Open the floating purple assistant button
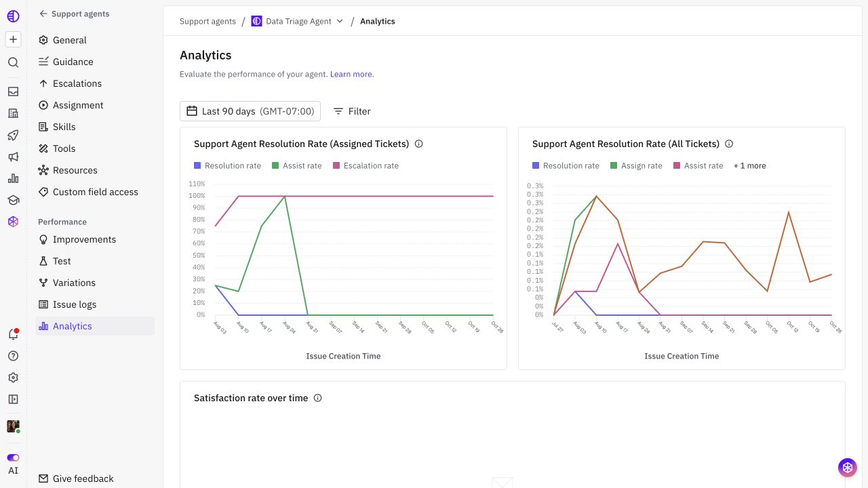This screenshot has height=488, width=868. point(847,467)
